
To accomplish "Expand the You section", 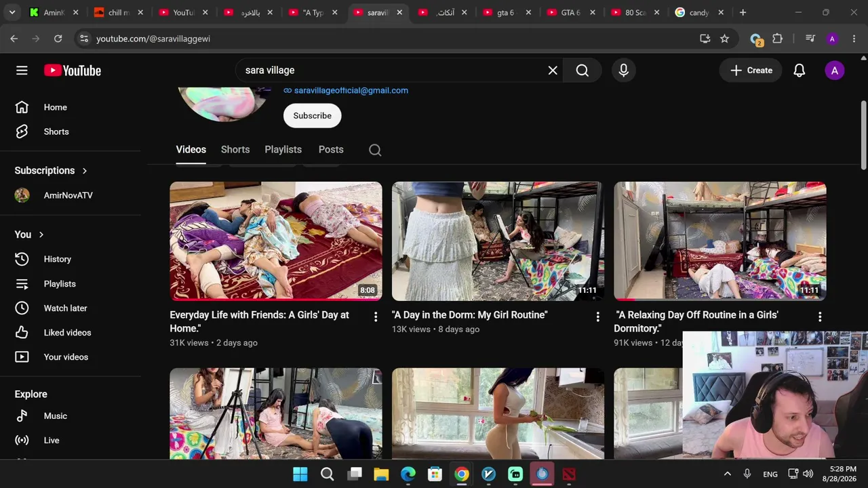I will pos(30,235).
